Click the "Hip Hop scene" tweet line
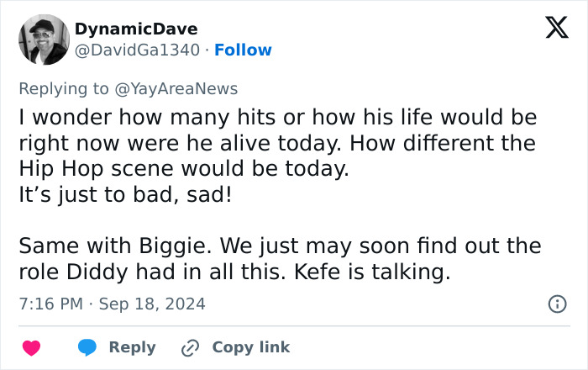 (183, 168)
